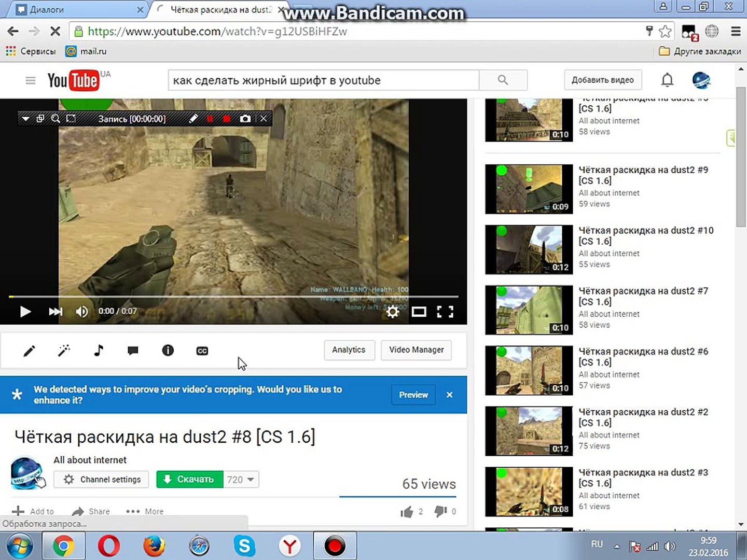Viewport: 747px width, 560px height.
Task: Open the More actions menu
Action: pyautogui.click(x=145, y=511)
